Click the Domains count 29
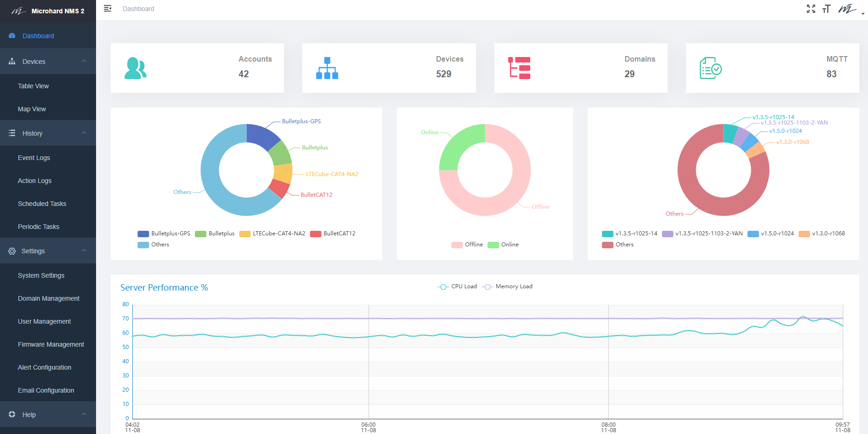 pos(630,74)
